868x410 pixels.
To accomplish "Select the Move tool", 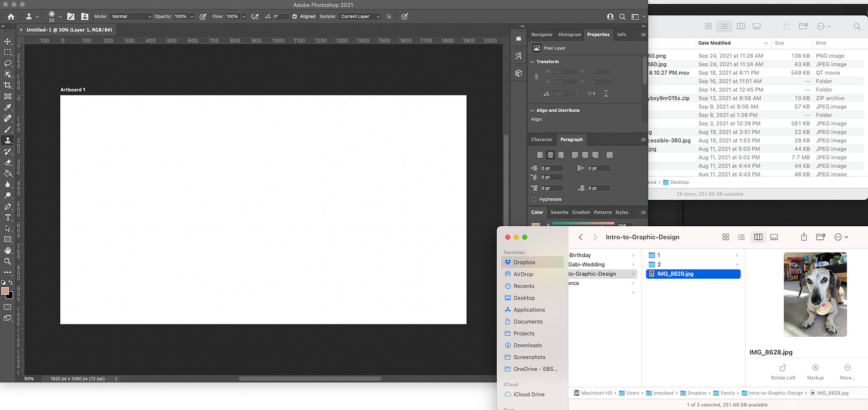I will point(8,41).
